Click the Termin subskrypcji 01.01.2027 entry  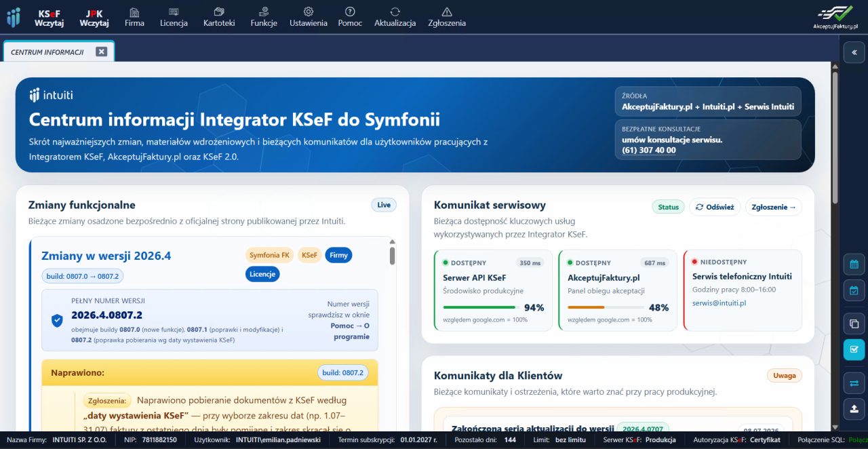[x=388, y=440]
